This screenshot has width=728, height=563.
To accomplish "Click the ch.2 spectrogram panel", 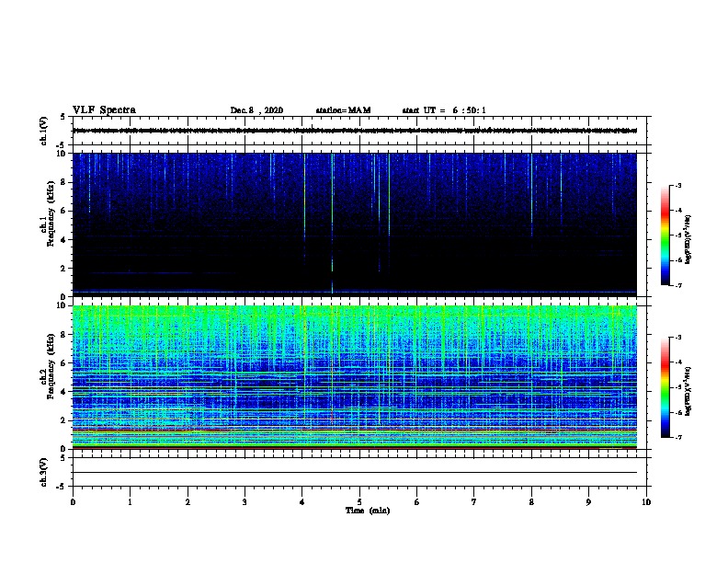I will [354, 377].
